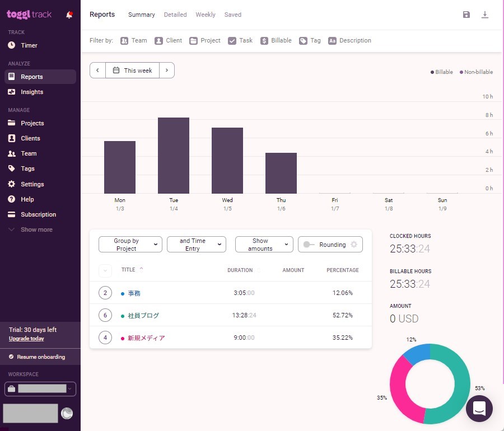The height and width of the screenshot is (431, 504).
Task: Open the chat support widget
Action: click(479, 409)
